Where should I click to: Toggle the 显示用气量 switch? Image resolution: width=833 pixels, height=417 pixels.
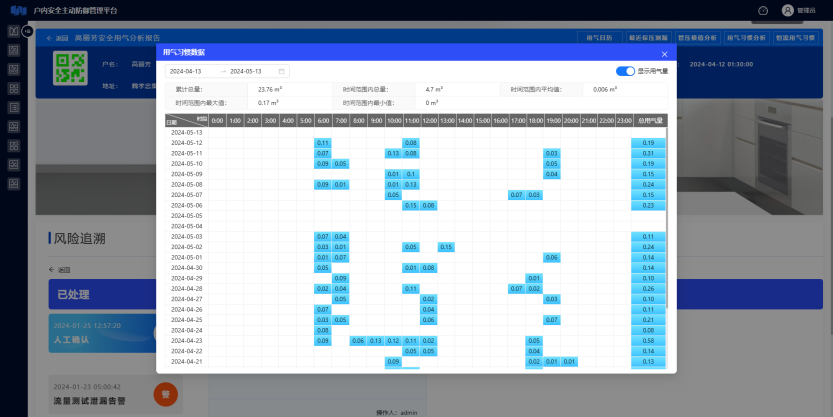(x=625, y=71)
